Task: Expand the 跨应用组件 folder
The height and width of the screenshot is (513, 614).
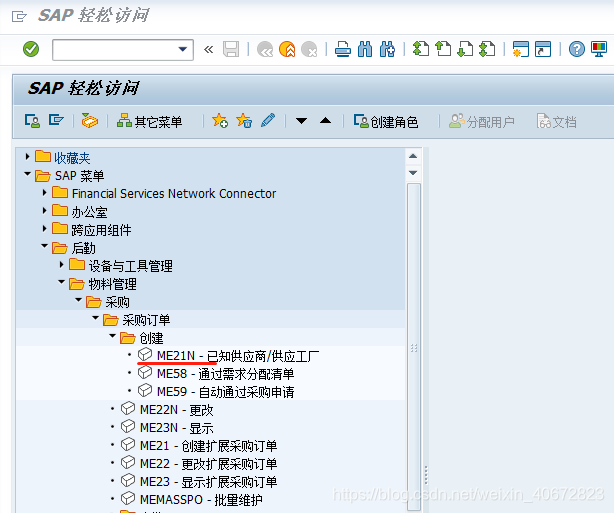Action: [44, 229]
